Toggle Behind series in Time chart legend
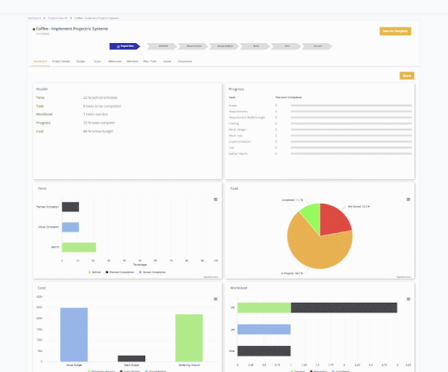Screen dimensions: 448x372 coord(94,272)
